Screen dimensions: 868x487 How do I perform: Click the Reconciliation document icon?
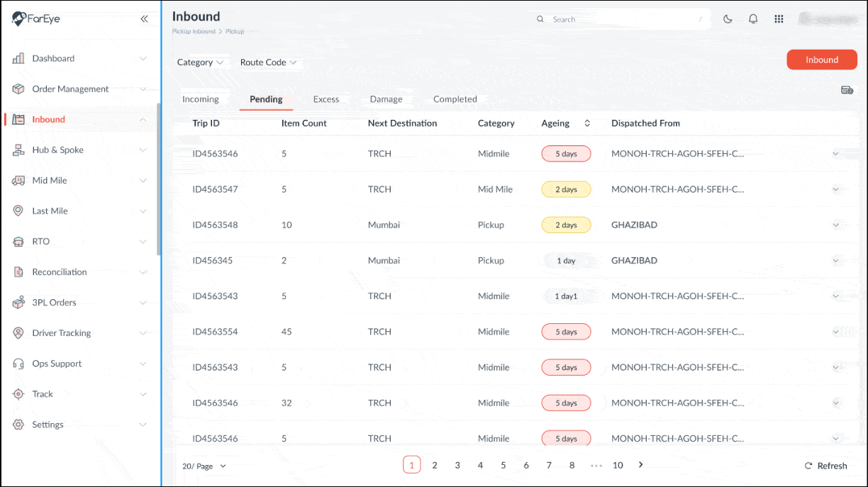point(18,272)
